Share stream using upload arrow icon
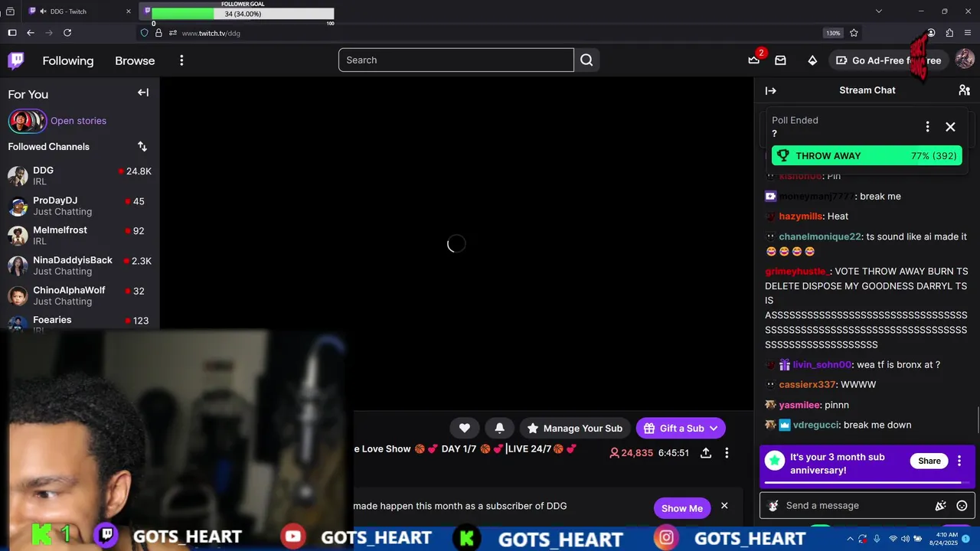980x551 pixels. (706, 453)
